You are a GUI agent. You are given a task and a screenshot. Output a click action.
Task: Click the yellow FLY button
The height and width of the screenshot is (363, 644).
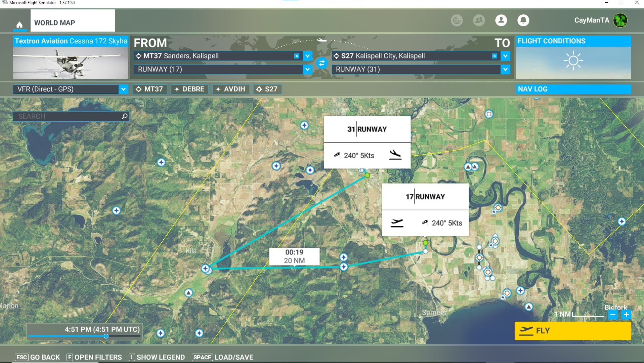(x=573, y=331)
